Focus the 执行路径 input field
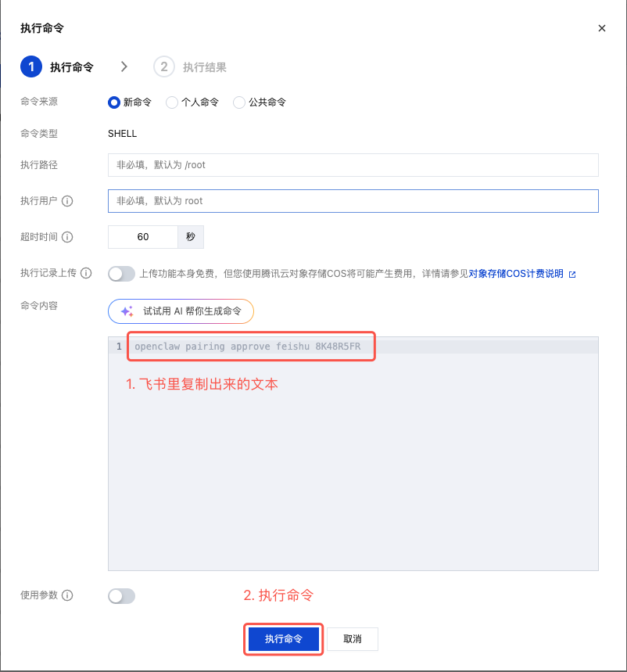Viewport: 627px width, 672px height. [x=353, y=165]
